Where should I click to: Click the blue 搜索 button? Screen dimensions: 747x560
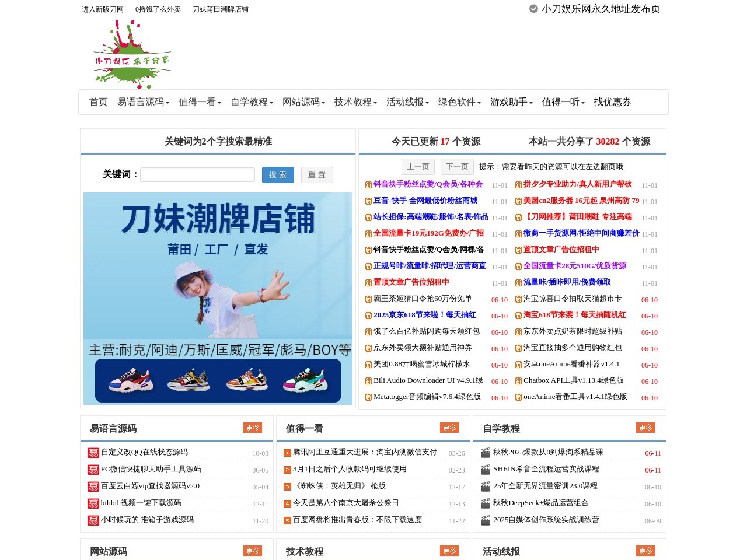click(278, 175)
